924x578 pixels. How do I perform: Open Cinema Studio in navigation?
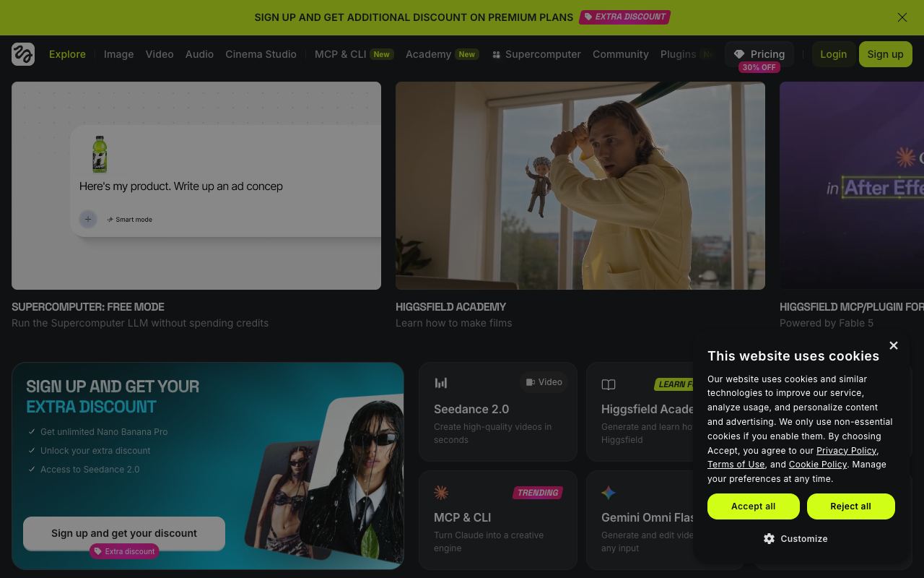tap(261, 54)
